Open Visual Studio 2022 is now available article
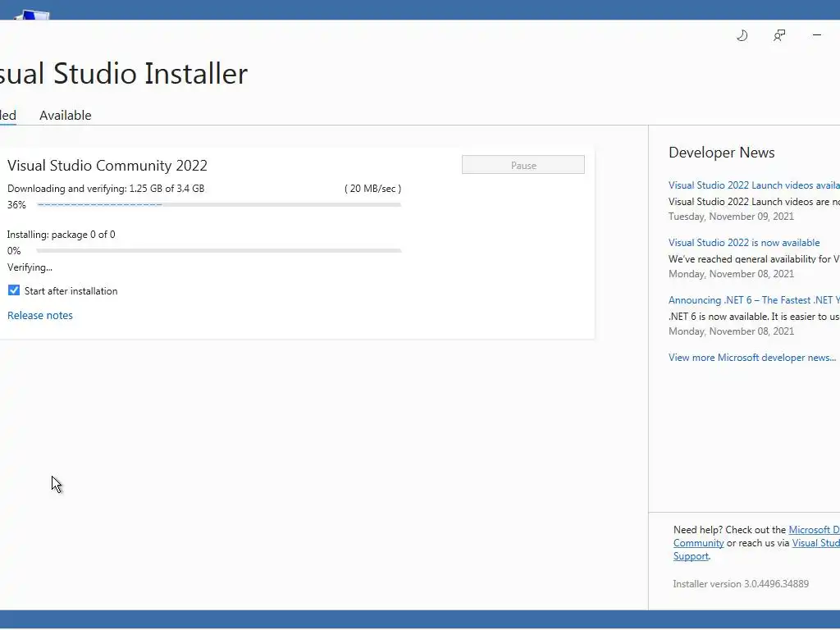 click(x=744, y=243)
